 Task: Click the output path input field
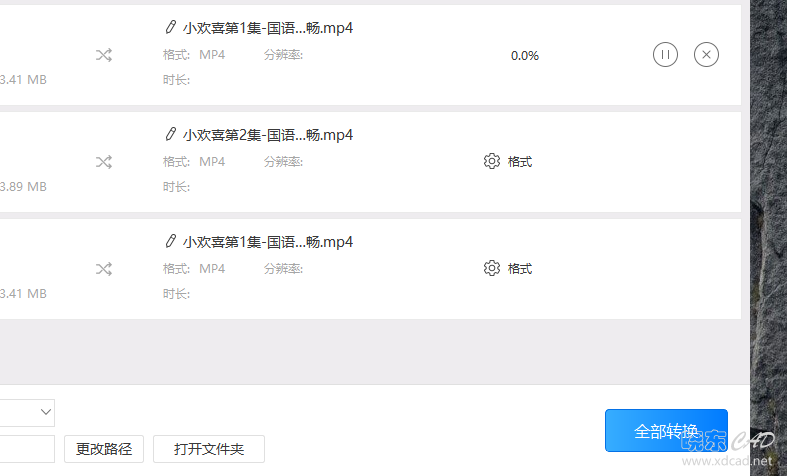click(27, 449)
